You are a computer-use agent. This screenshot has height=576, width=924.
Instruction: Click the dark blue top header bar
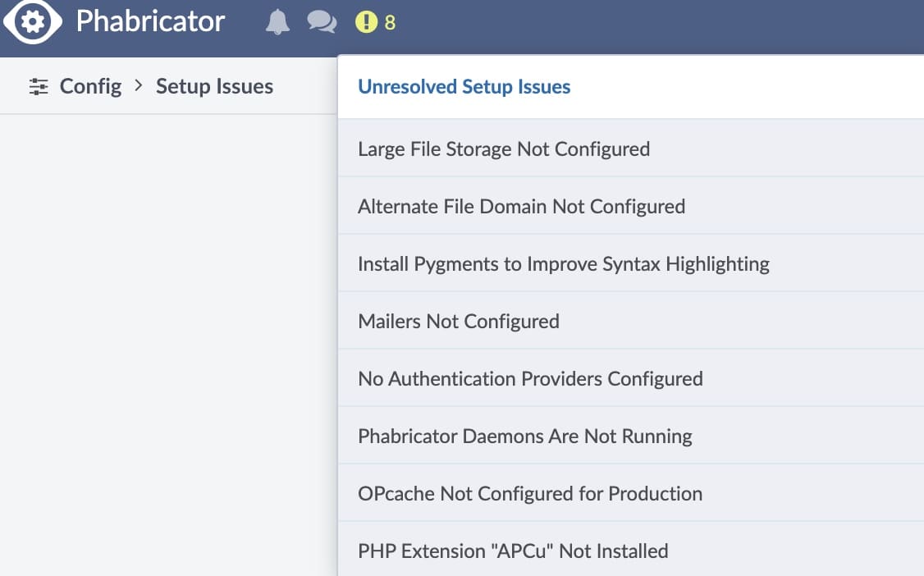(656, 25)
